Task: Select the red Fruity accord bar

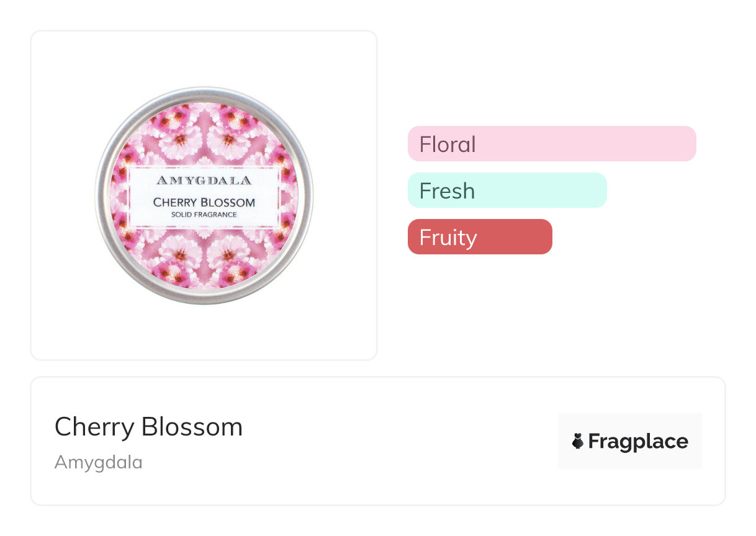Action: (x=479, y=237)
